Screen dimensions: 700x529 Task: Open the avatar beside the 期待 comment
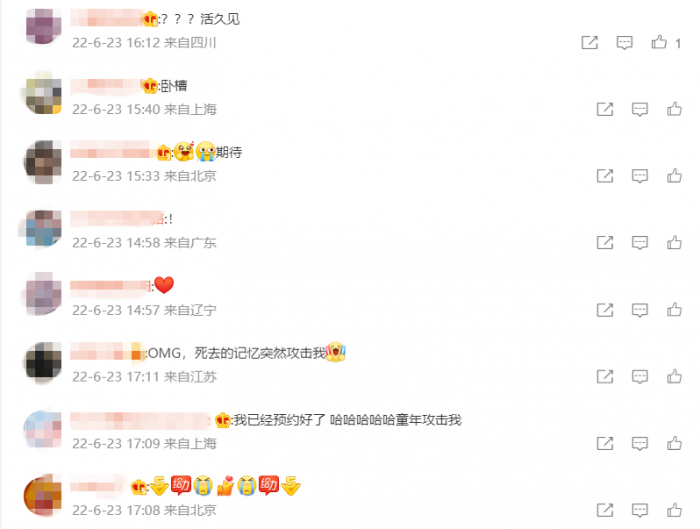(43, 162)
